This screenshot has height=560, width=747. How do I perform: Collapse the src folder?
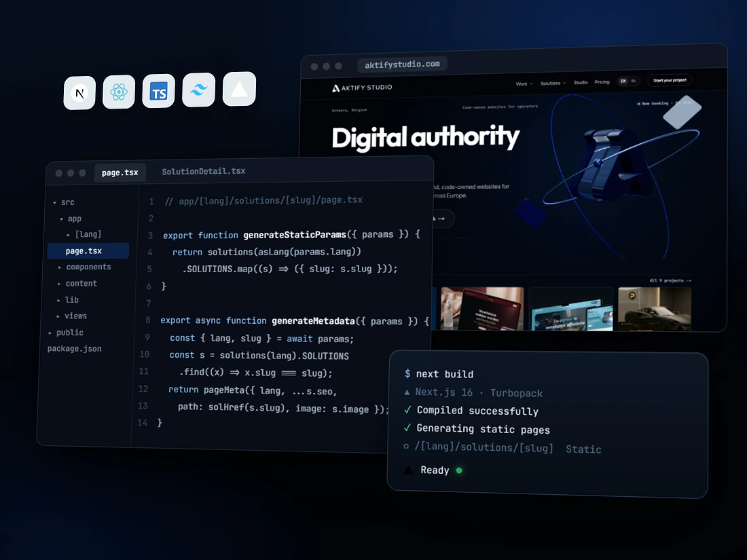[x=63, y=202]
